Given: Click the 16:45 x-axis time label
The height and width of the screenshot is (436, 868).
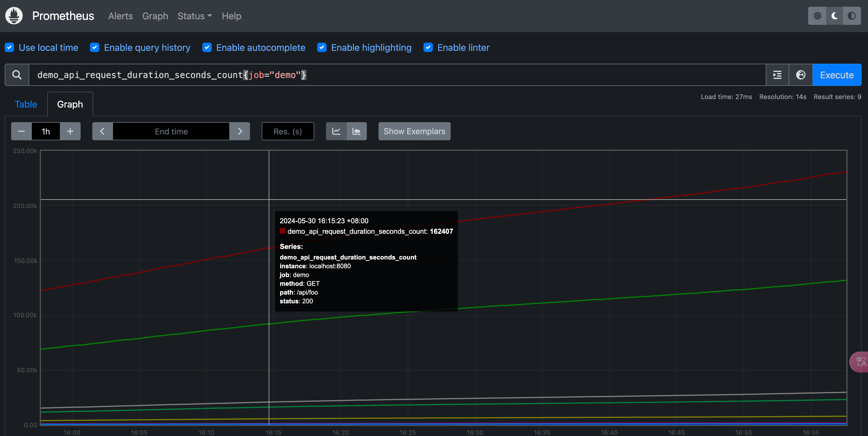Looking at the screenshot, I should [676, 432].
